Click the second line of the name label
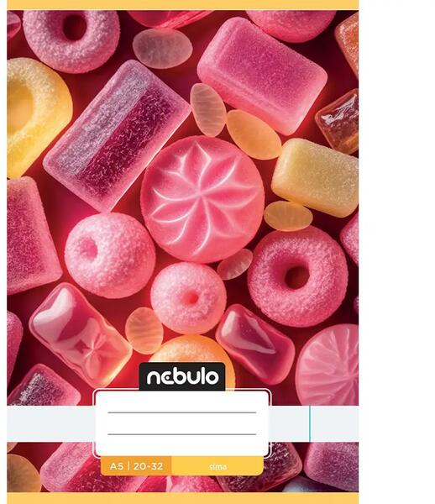 click(x=182, y=434)
